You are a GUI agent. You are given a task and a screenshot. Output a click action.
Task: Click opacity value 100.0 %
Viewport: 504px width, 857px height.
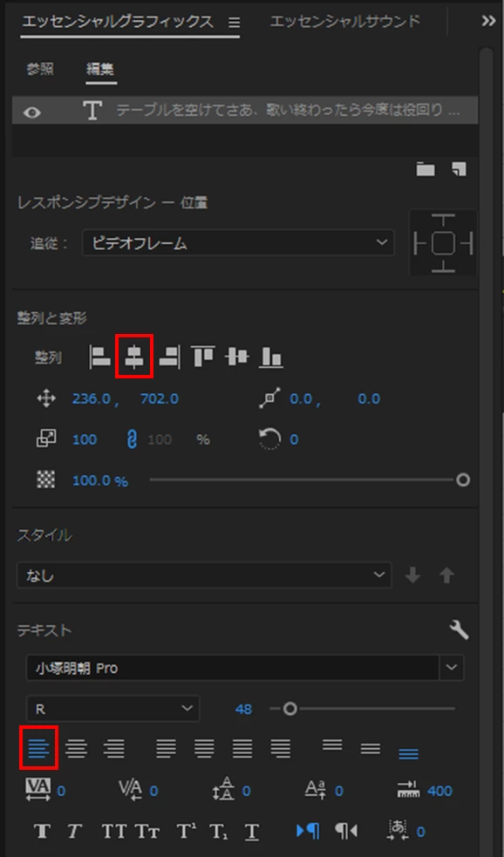coord(100,481)
